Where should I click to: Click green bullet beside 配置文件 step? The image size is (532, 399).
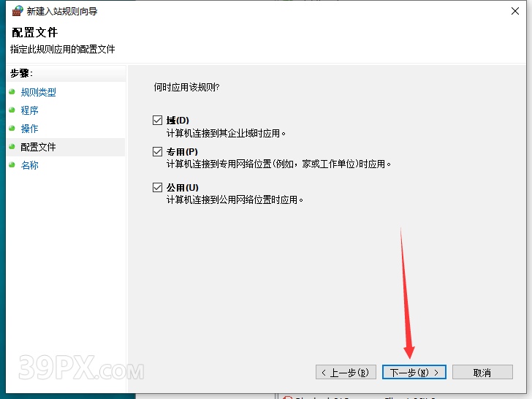[x=12, y=147]
